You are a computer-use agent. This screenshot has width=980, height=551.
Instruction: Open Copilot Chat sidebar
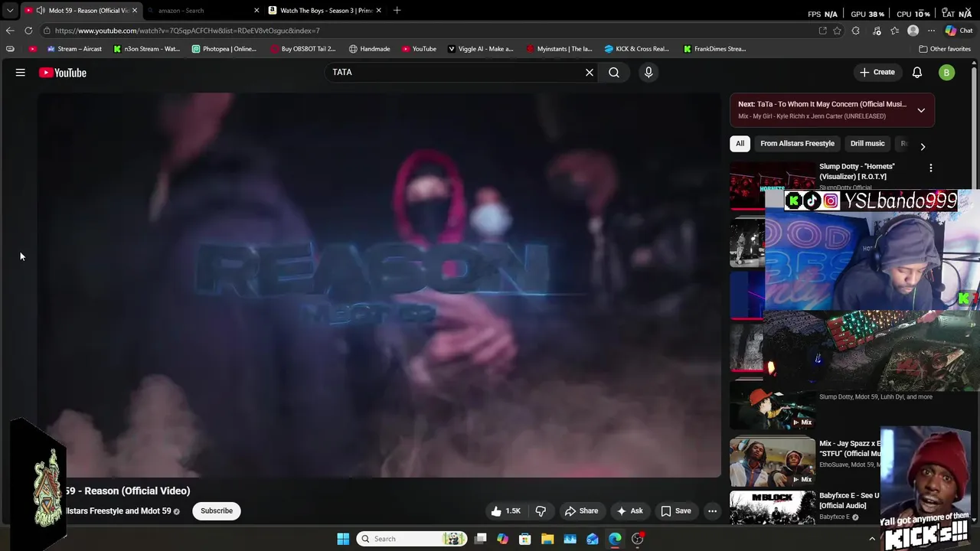[x=958, y=31]
